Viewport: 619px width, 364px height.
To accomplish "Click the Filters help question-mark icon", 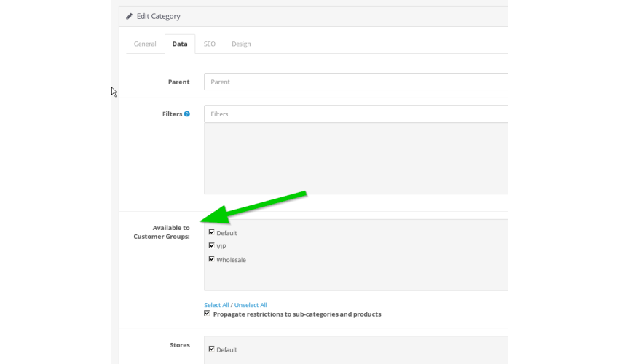I will [x=187, y=114].
